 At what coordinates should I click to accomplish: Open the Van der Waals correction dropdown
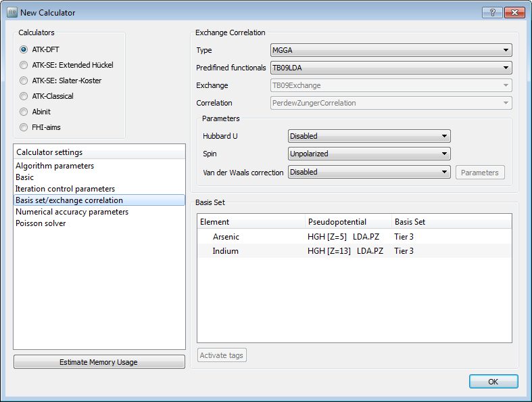tap(369, 172)
